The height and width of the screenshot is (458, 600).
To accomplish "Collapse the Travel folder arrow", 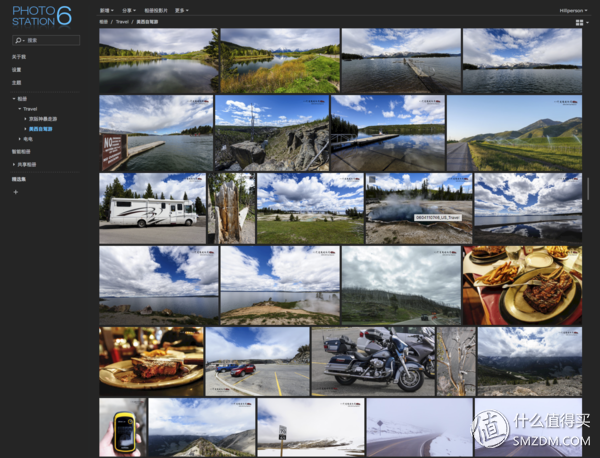I will point(20,109).
